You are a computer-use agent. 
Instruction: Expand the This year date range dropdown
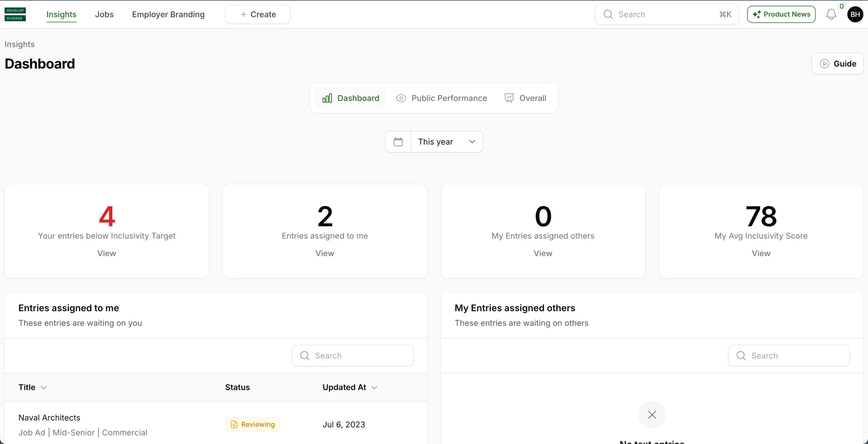pyautogui.click(x=447, y=142)
